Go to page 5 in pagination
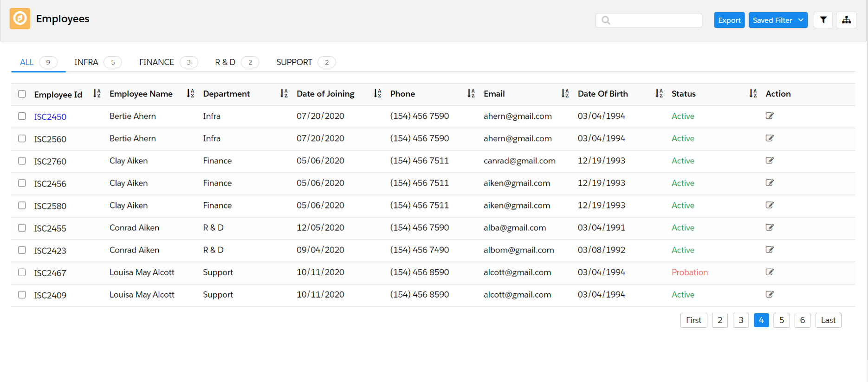Screen dimensions: 868x382 coord(782,320)
